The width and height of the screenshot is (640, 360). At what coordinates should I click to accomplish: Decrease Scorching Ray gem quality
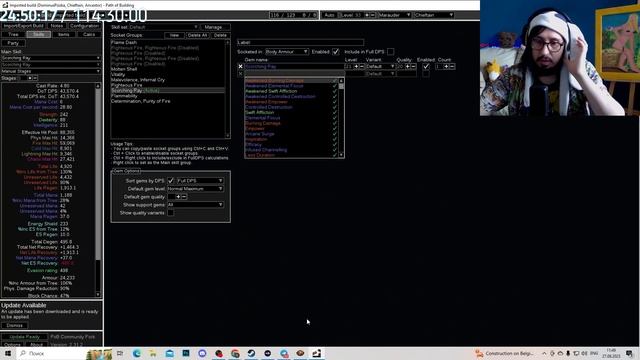pyautogui.click(x=413, y=66)
